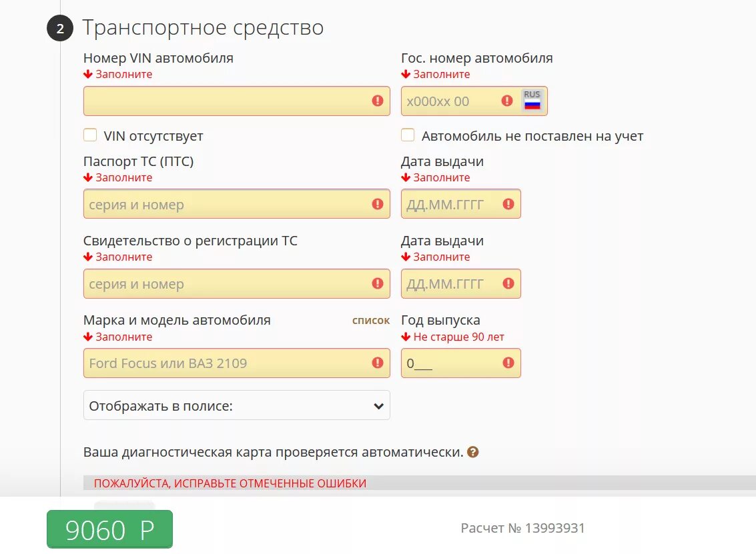Open the 'список' link for car models
The height and width of the screenshot is (554, 756).
coord(371,321)
